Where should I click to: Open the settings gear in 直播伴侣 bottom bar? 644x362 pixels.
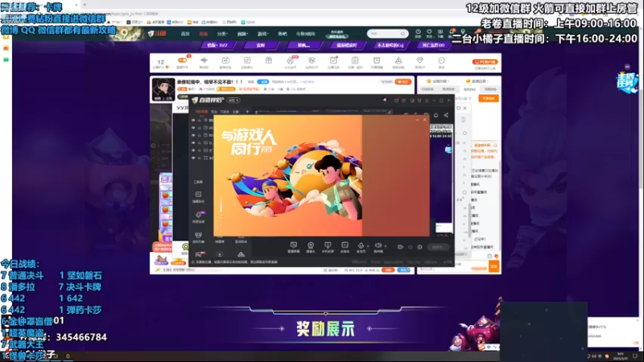coord(419,247)
